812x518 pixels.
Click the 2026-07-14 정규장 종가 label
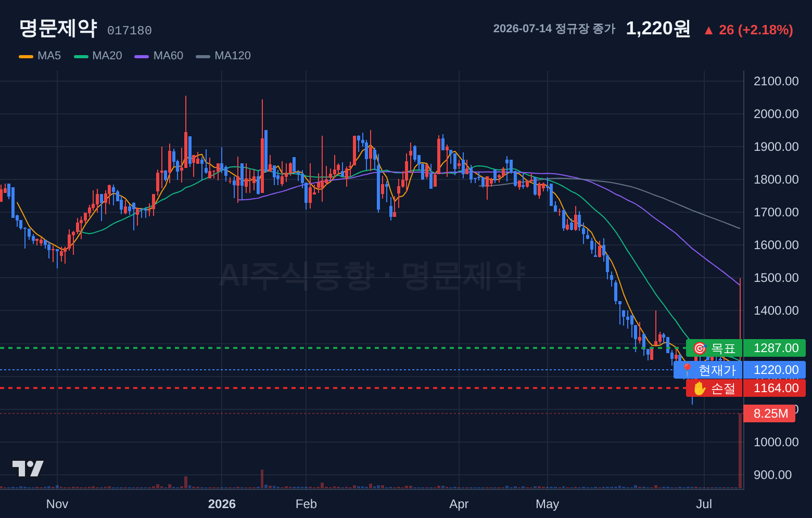(x=554, y=29)
